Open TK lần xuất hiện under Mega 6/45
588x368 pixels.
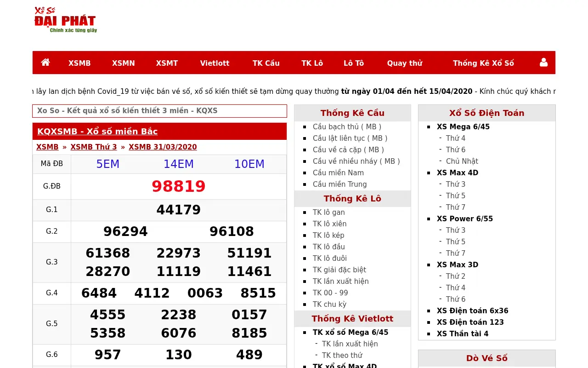point(350,344)
